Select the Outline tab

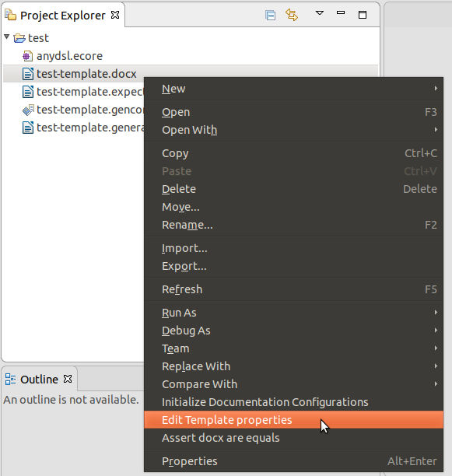click(x=39, y=380)
